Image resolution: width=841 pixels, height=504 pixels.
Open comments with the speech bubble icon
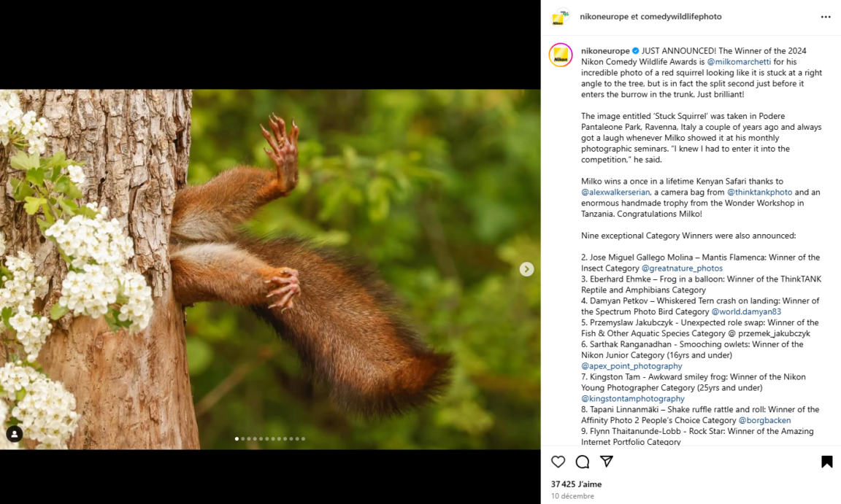(x=583, y=462)
